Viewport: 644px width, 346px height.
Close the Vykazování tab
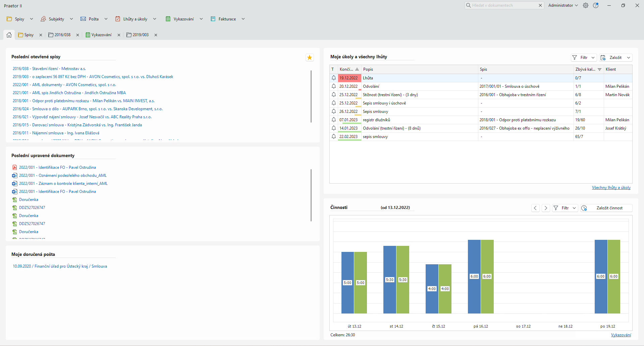[119, 35]
